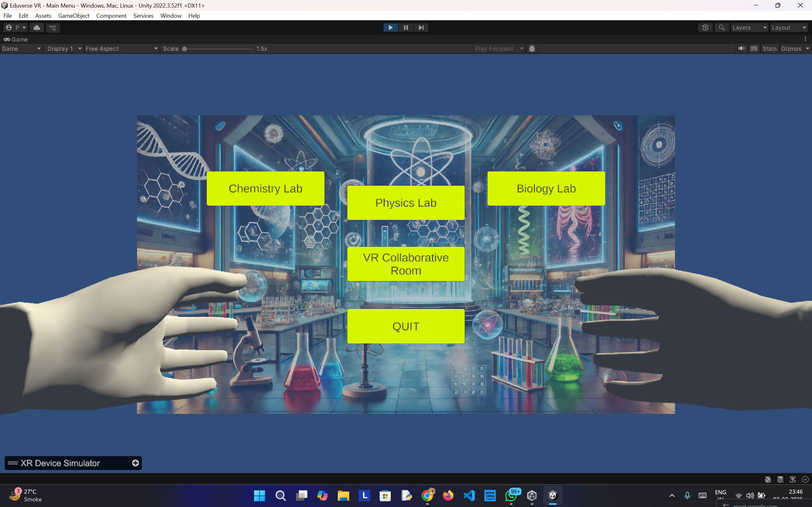Click the Scale slider handle
812x507 pixels.
[x=184, y=48]
